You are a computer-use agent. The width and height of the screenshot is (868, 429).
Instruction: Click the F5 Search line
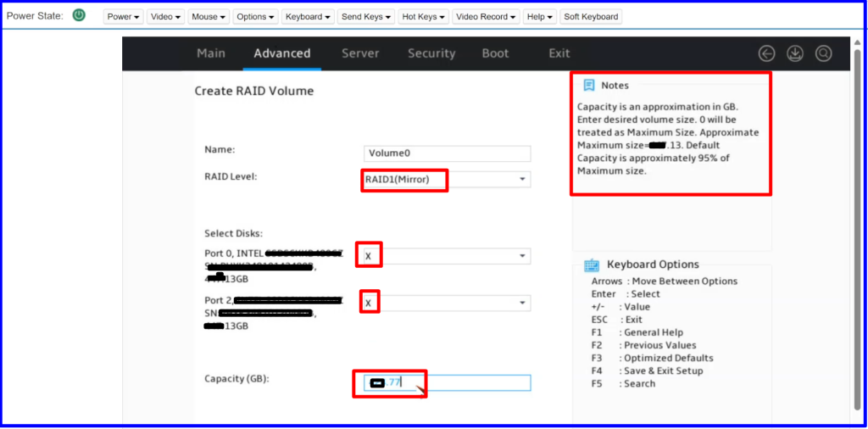point(623,383)
